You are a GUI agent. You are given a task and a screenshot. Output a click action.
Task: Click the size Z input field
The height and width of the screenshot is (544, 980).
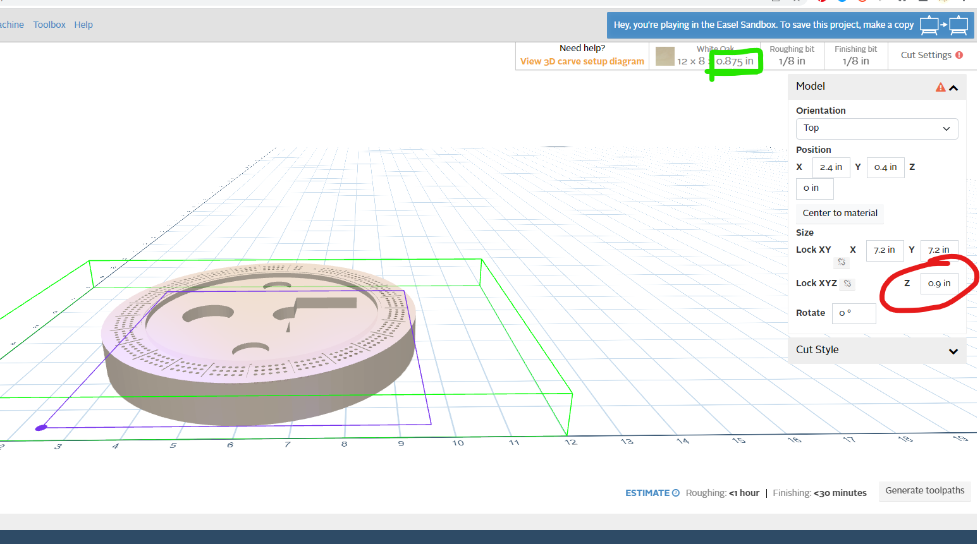939,284
